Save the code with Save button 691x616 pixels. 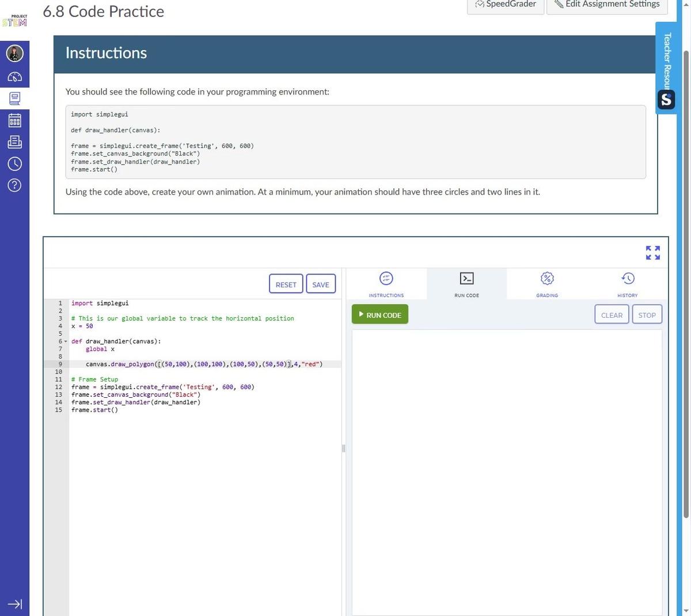tap(321, 284)
